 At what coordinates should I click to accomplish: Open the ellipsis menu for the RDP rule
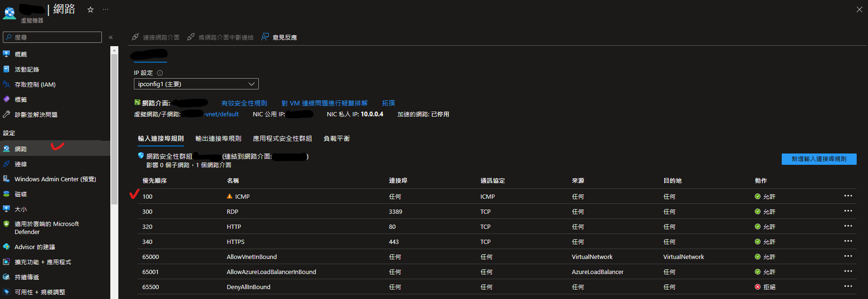pyautogui.click(x=848, y=211)
